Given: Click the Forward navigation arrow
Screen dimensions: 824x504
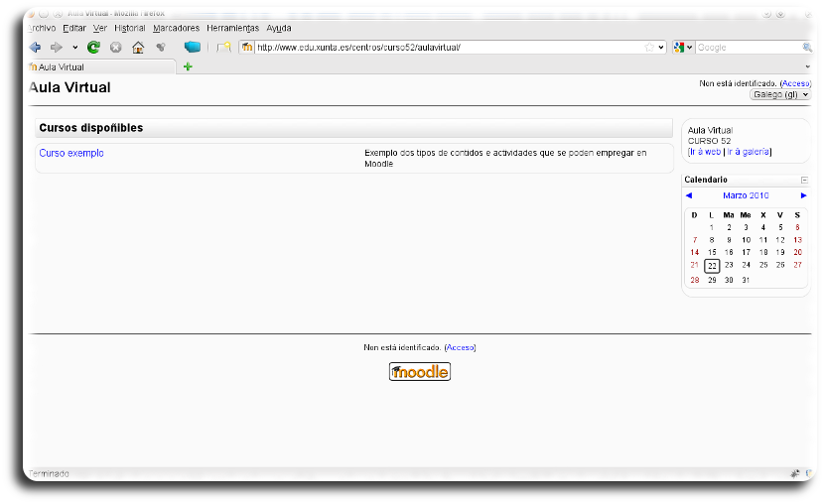Looking at the screenshot, I should click(x=57, y=47).
